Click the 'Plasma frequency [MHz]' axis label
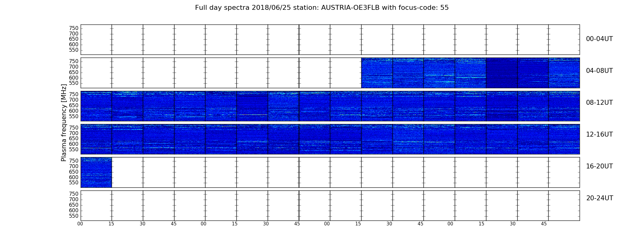Screen dimensions: 644x245 pyautogui.click(x=64, y=123)
